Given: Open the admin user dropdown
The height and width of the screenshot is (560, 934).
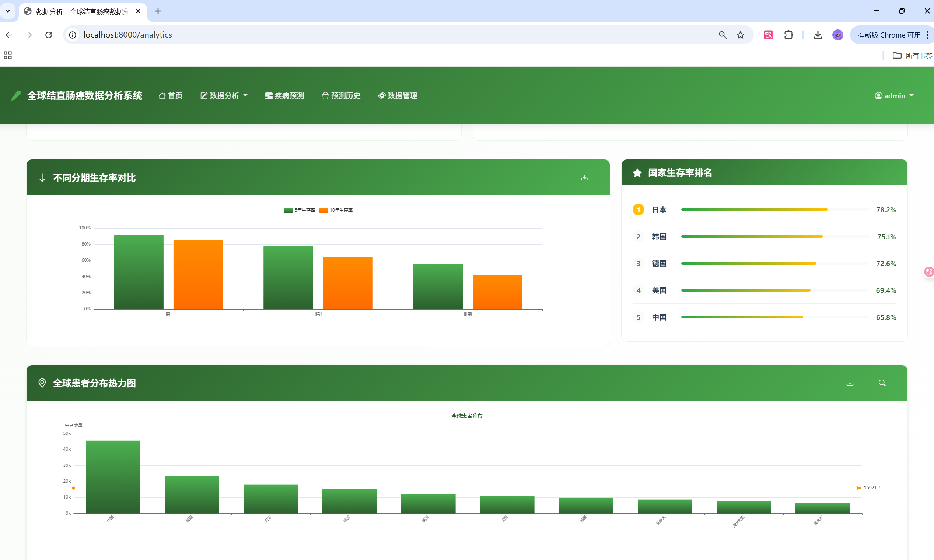Looking at the screenshot, I should click(894, 96).
